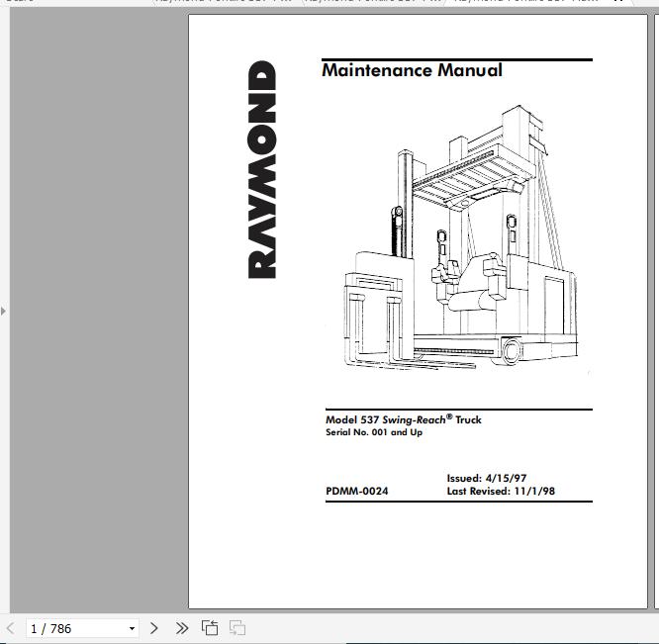Click 'Model 537 Swing-Reach Truck' text
The image size is (659, 644).
(404, 419)
